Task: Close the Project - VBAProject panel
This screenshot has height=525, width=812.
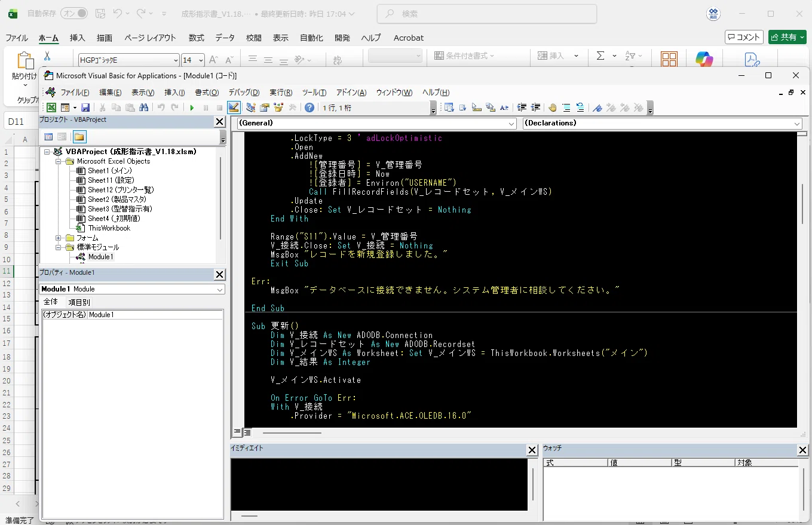Action: tap(219, 122)
